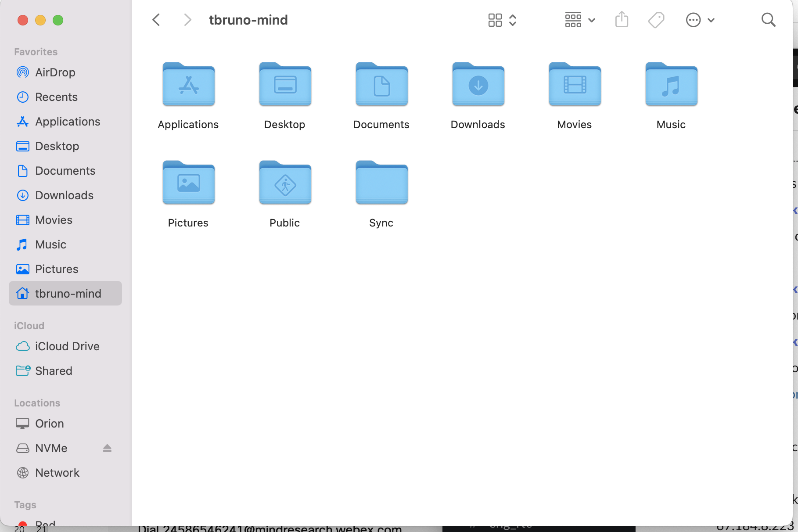The width and height of the screenshot is (798, 532).
Task: Click the Sync folder name label
Action: (x=381, y=223)
